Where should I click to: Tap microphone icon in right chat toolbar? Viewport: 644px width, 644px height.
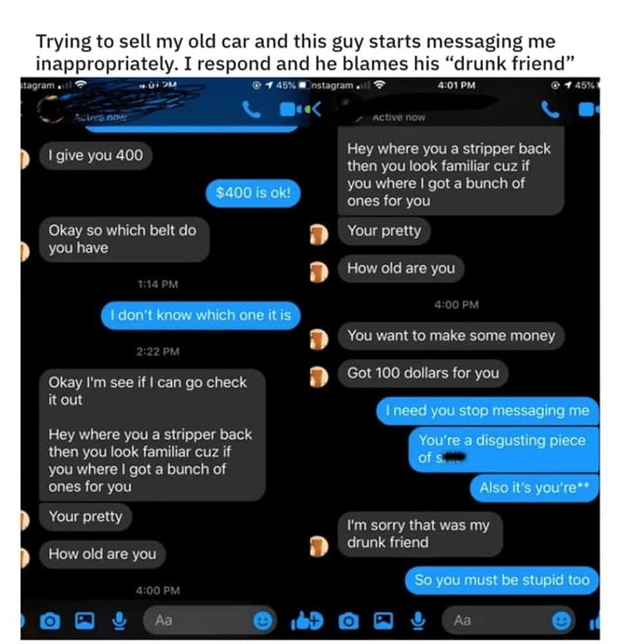pos(418,621)
